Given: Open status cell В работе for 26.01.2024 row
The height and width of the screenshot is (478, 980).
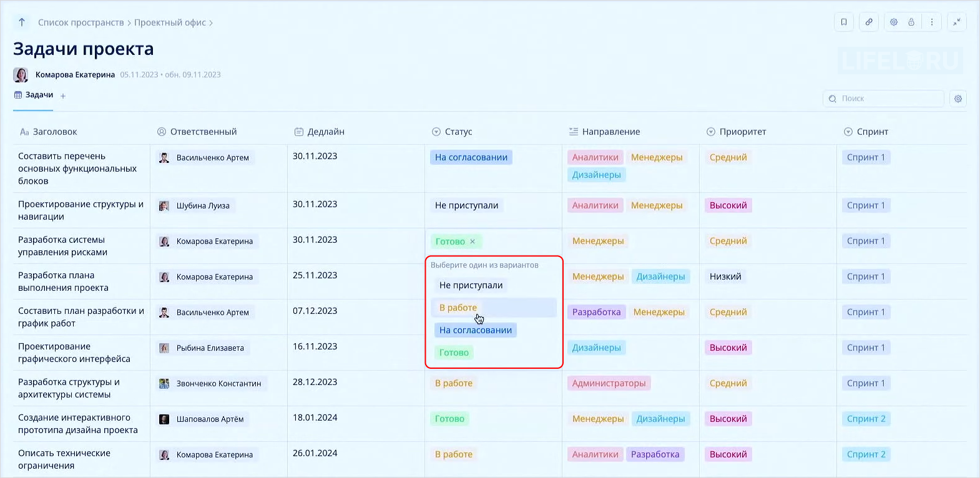Looking at the screenshot, I should tap(454, 454).
